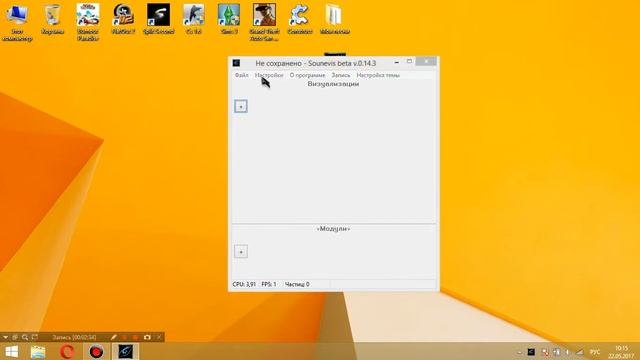This screenshot has height=360, width=640.
Task: Open the volume control tray icon
Action: pos(568,352)
